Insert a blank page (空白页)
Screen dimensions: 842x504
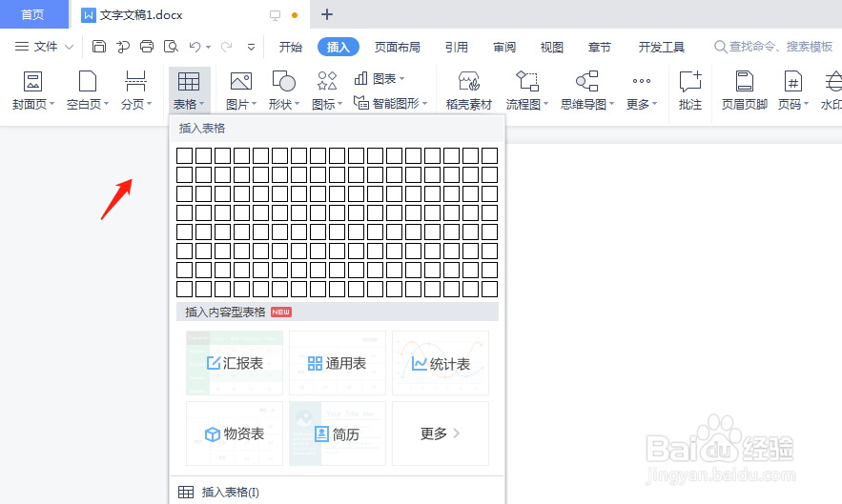[88, 91]
